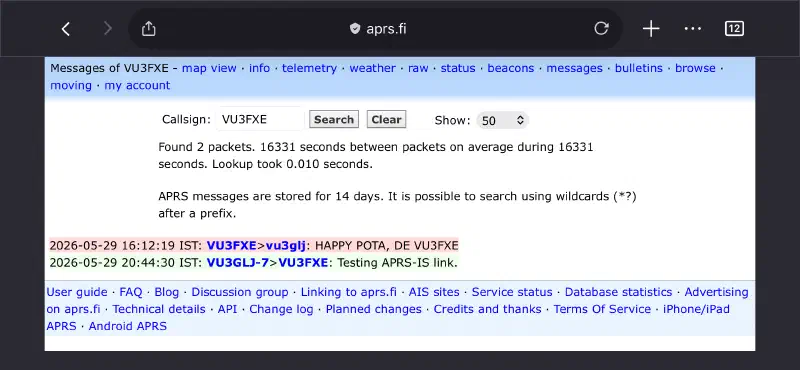
Task: Select text 'HAPPY POTA, DE VU3FXE'
Action: coord(387,245)
